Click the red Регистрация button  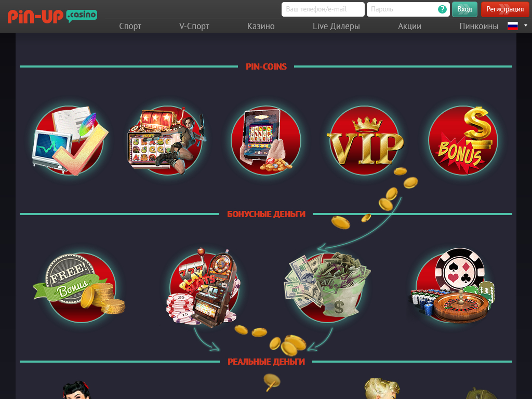point(505,9)
